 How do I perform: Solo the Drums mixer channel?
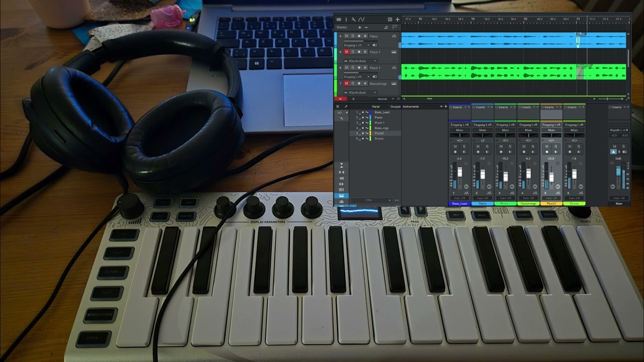tap(579, 146)
